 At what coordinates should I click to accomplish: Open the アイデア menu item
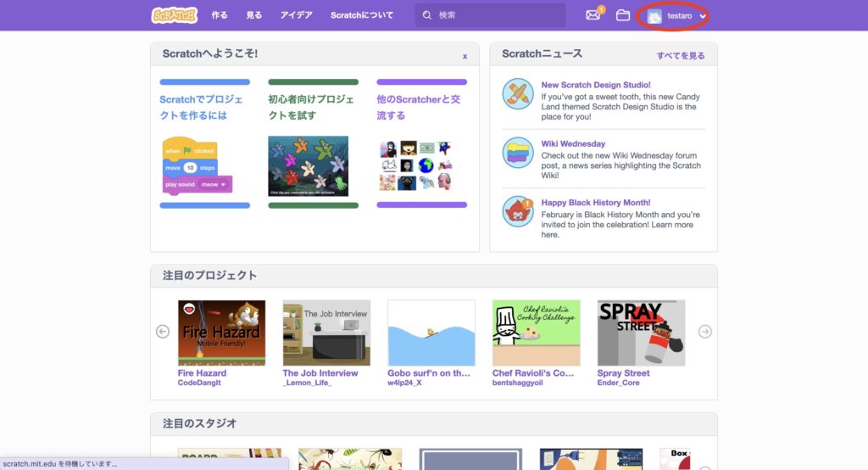click(296, 15)
